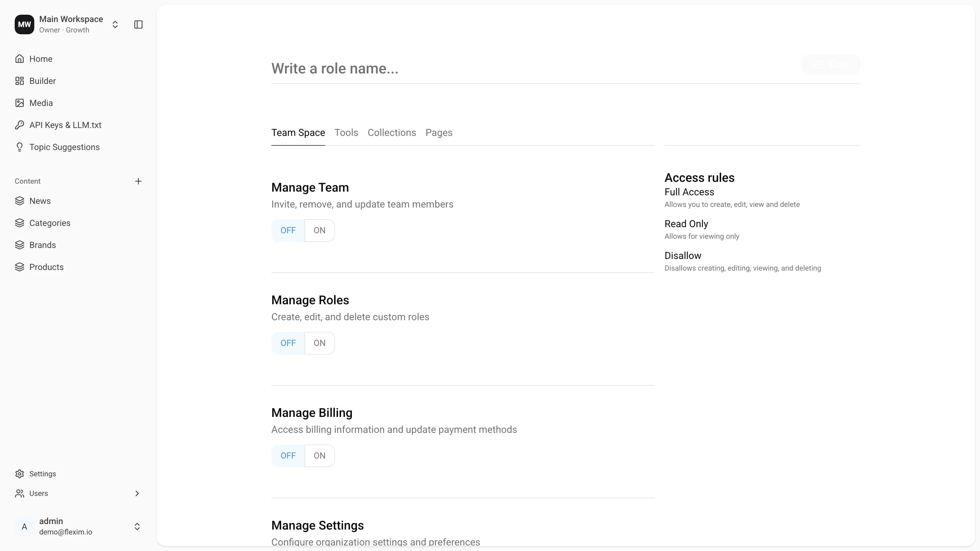Image resolution: width=980 pixels, height=551 pixels.
Task: Click the Media image icon
Action: pyautogui.click(x=19, y=103)
